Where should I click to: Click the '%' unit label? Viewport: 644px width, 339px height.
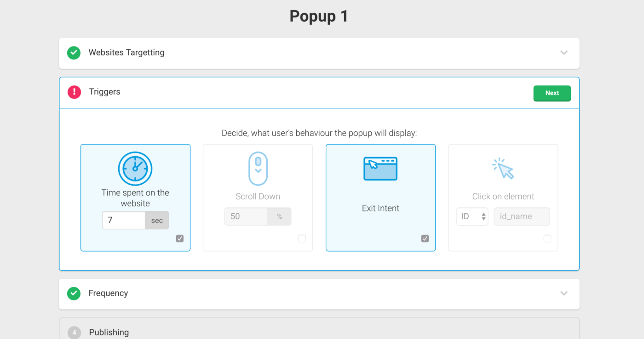point(280,216)
